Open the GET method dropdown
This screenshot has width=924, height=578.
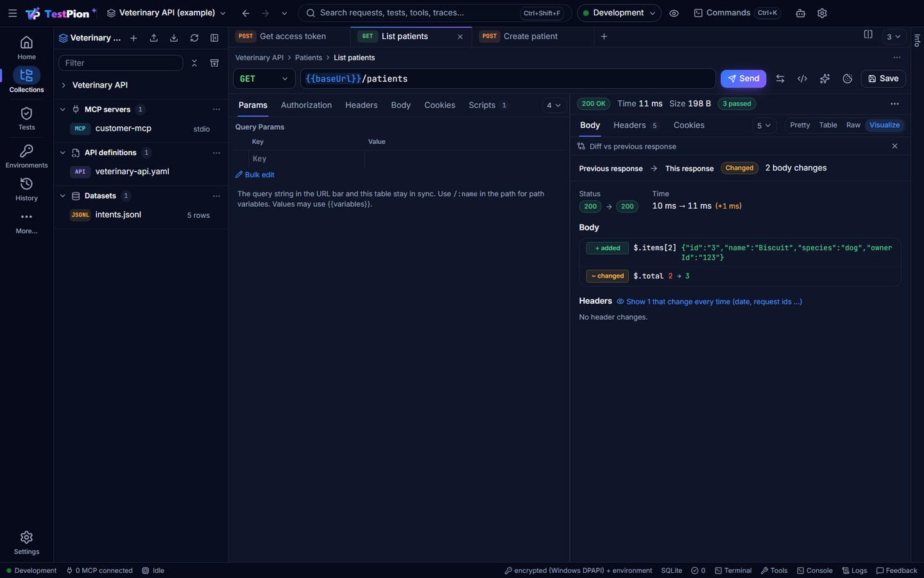[264, 78]
